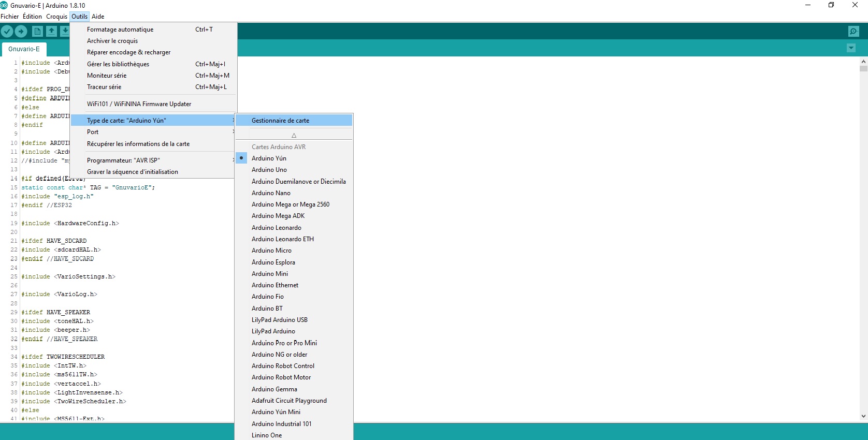Open the Aide menu

click(98, 17)
